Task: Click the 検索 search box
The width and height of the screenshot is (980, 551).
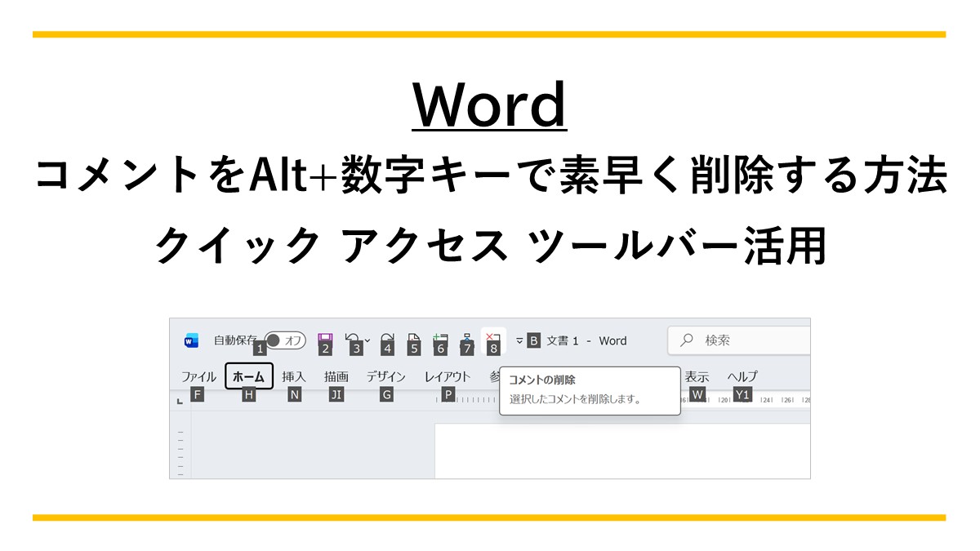Action: point(739,340)
